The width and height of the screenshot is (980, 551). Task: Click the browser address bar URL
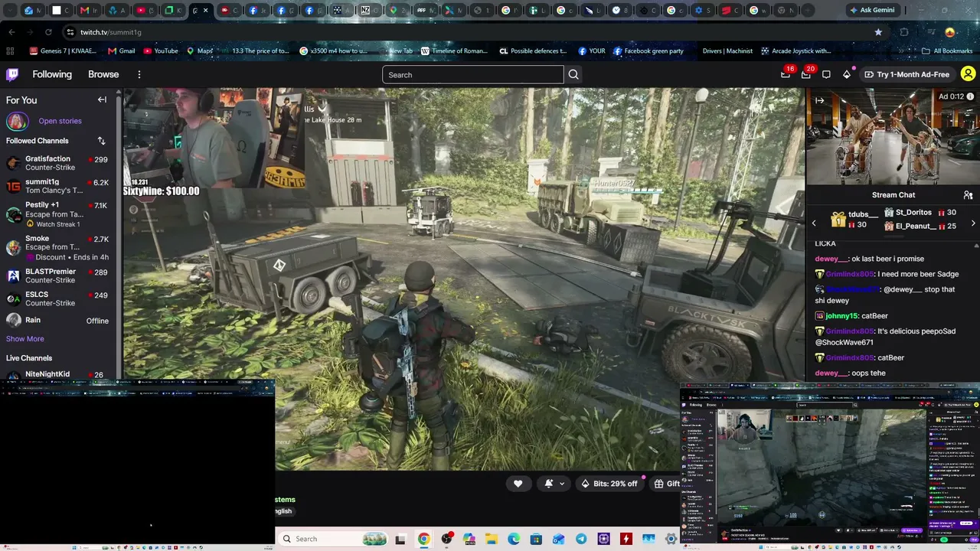coord(111,32)
